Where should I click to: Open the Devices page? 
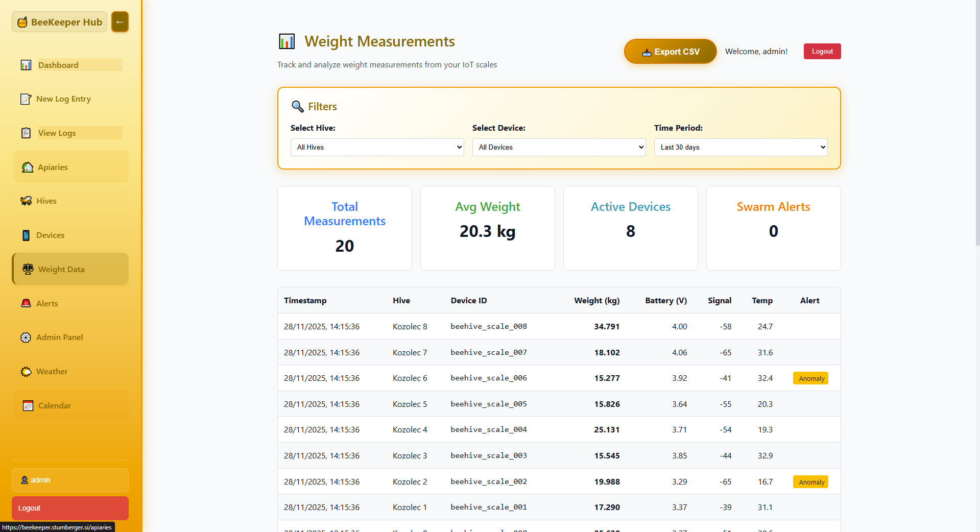70,235
